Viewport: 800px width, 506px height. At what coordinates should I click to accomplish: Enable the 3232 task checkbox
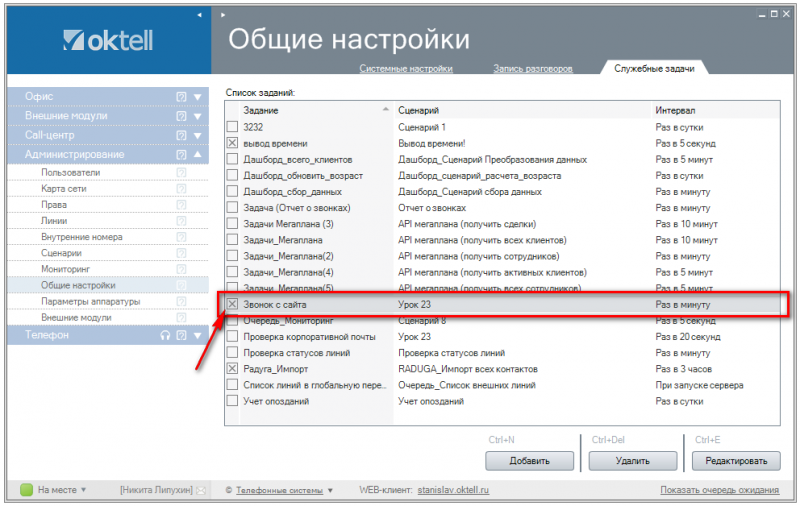[232, 127]
